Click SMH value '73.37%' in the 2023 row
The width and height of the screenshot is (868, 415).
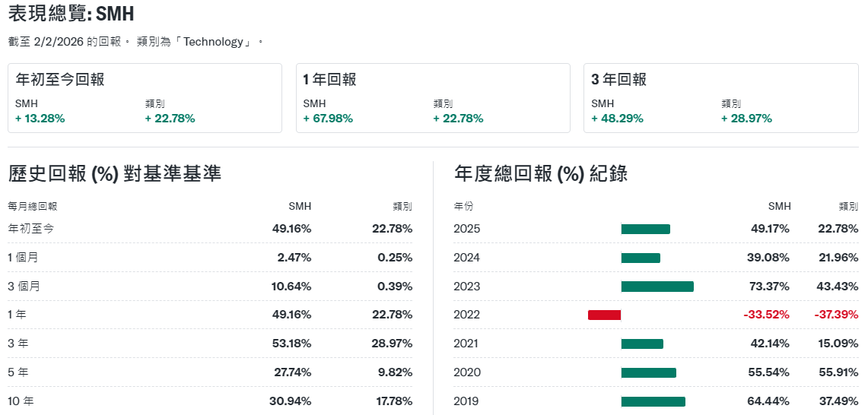point(770,286)
